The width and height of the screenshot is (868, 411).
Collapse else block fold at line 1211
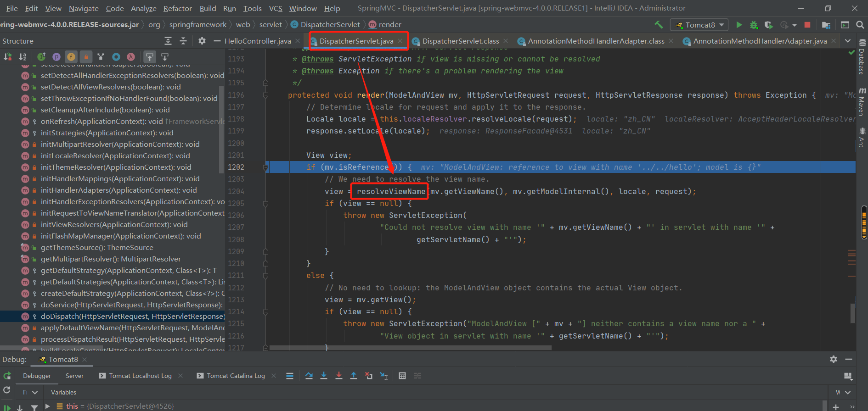click(265, 276)
